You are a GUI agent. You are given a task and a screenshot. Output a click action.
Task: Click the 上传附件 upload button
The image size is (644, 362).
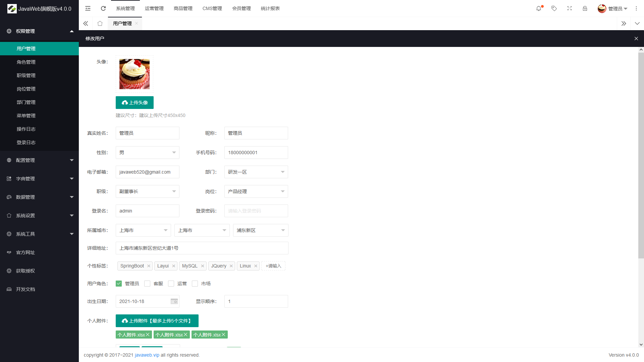click(157, 321)
